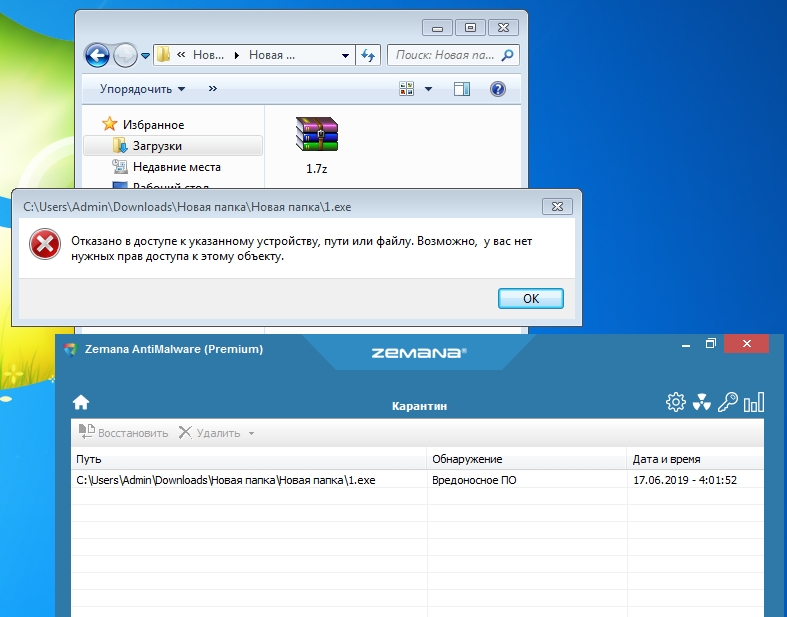Go back in Explorer window
Screen dimensions: 787x617
point(97,55)
